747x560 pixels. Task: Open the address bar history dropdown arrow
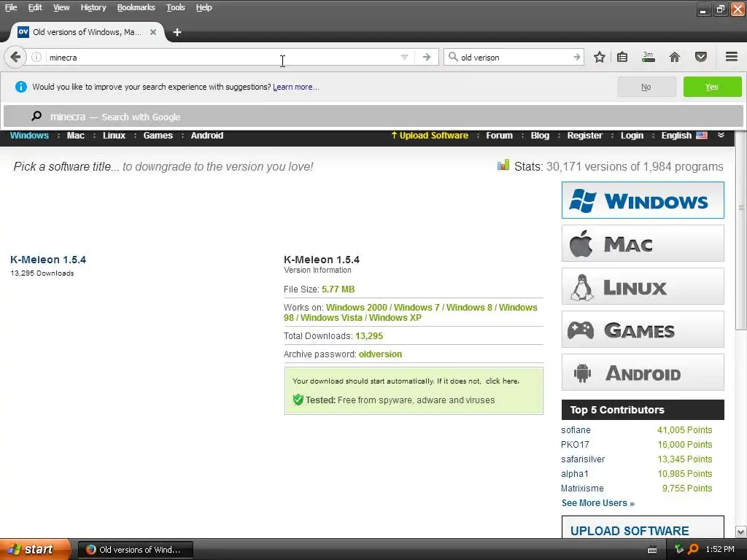(x=404, y=57)
